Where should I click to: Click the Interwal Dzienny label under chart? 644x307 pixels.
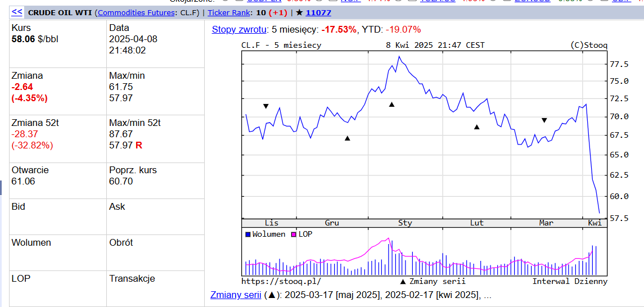(569, 281)
